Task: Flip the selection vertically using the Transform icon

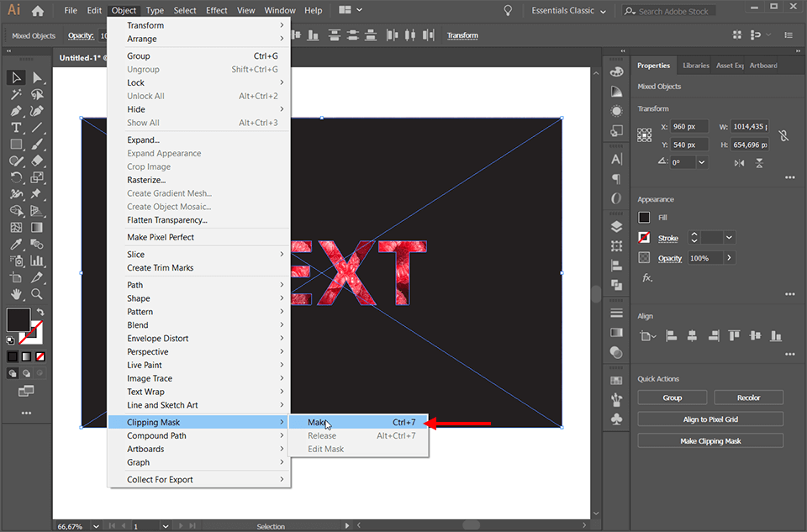Action: 760,162
